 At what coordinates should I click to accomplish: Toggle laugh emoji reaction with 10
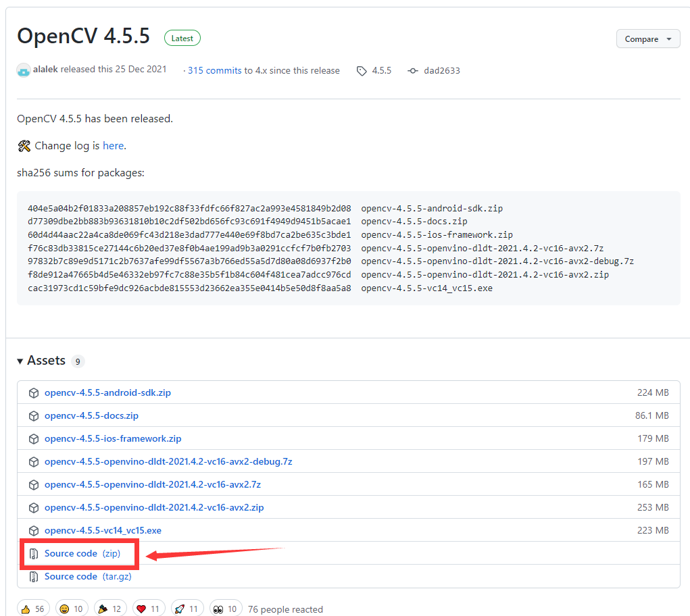click(72, 609)
